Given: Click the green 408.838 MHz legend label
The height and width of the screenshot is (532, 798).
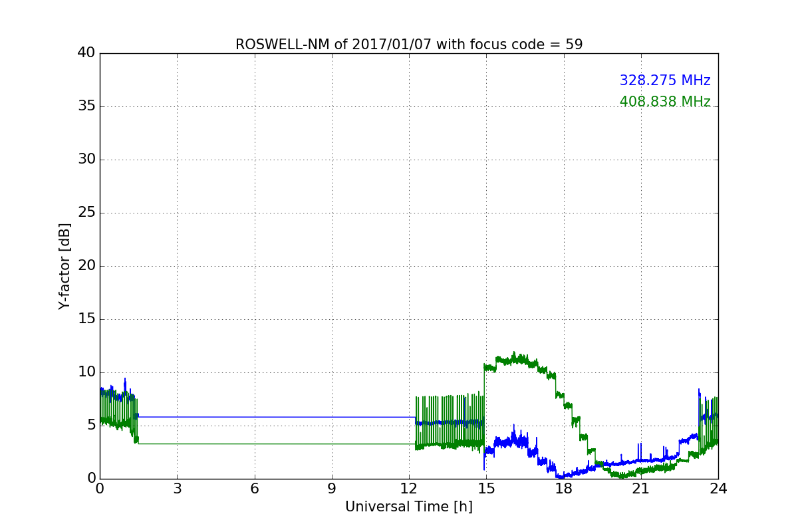Looking at the screenshot, I should coord(665,102).
